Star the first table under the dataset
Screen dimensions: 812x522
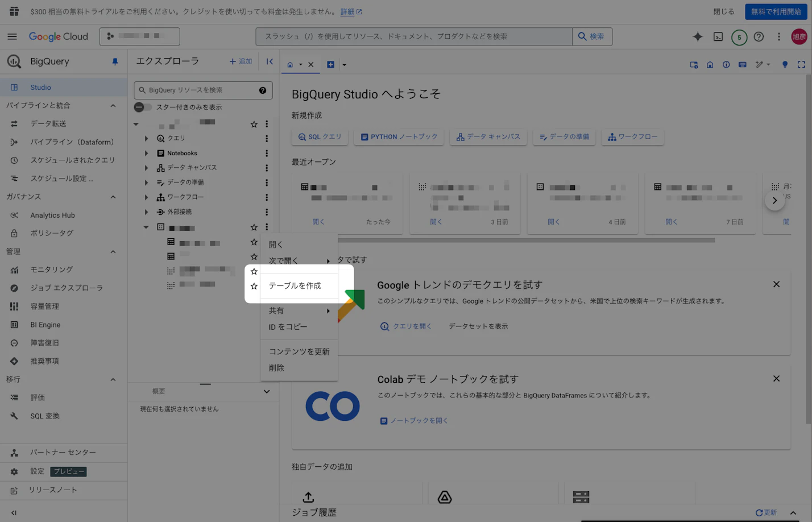point(254,242)
